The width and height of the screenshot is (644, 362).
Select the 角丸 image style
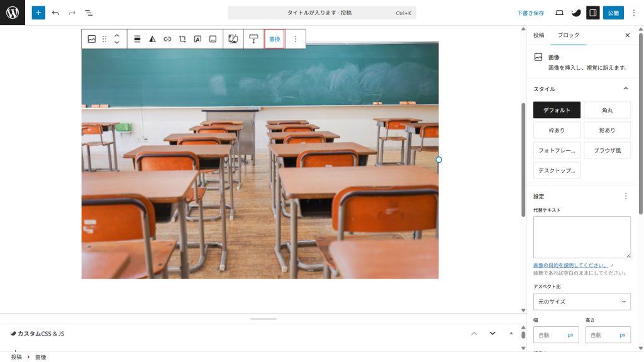[607, 110]
